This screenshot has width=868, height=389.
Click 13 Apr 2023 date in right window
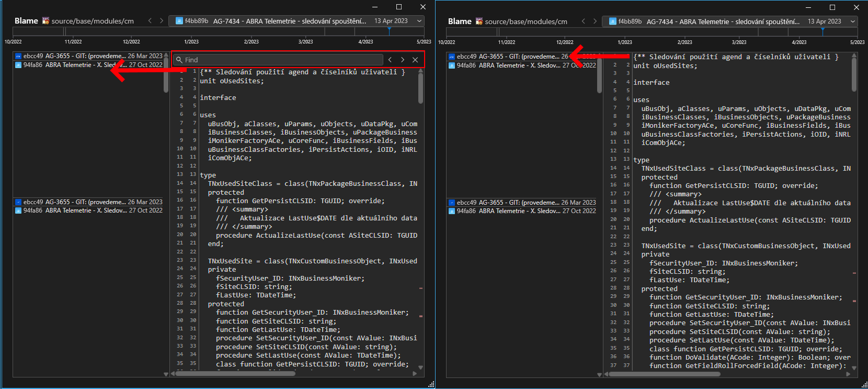(x=825, y=21)
